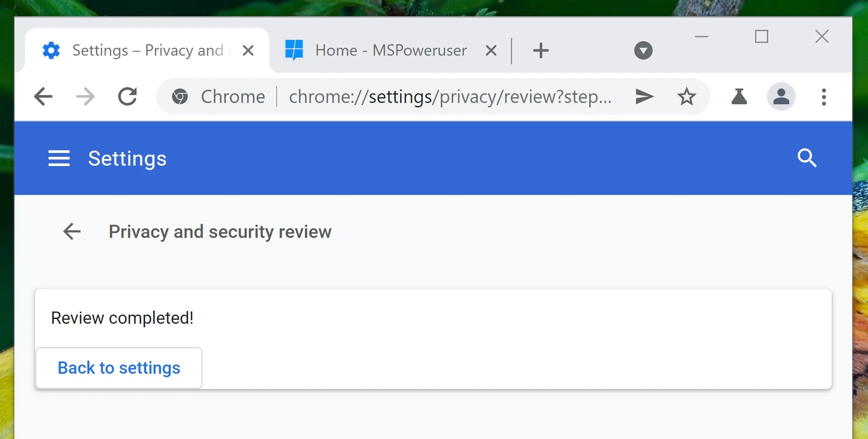Reload the current page

(x=127, y=96)
